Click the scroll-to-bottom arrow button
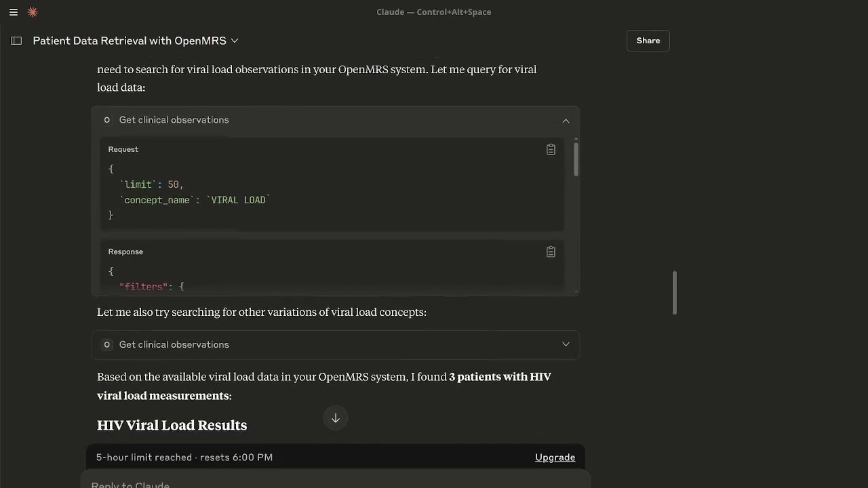This screenshot has height=488, width=868. pyautogui.click(x=336, y=418)
